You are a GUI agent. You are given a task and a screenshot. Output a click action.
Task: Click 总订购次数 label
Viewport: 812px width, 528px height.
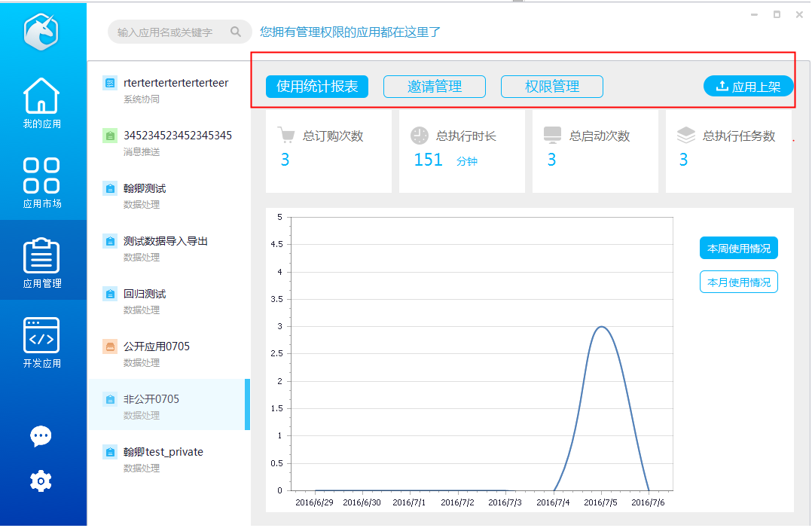tap(333, 136)
